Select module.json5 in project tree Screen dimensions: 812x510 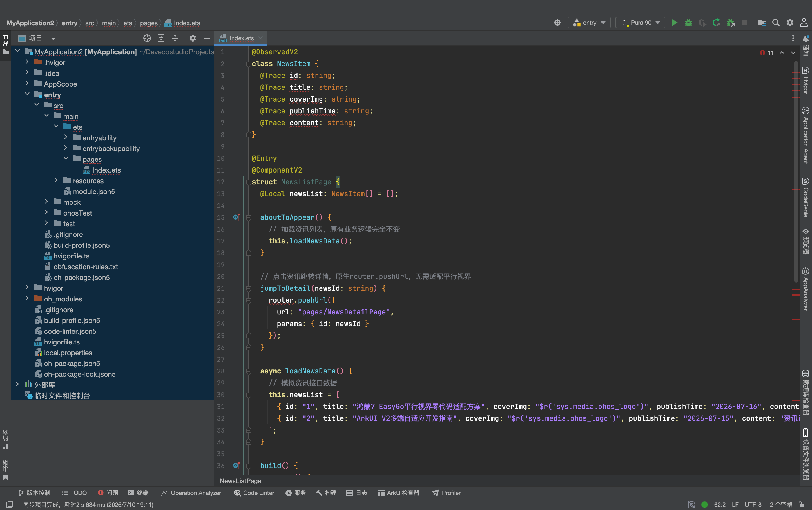[x=94, y=192]
